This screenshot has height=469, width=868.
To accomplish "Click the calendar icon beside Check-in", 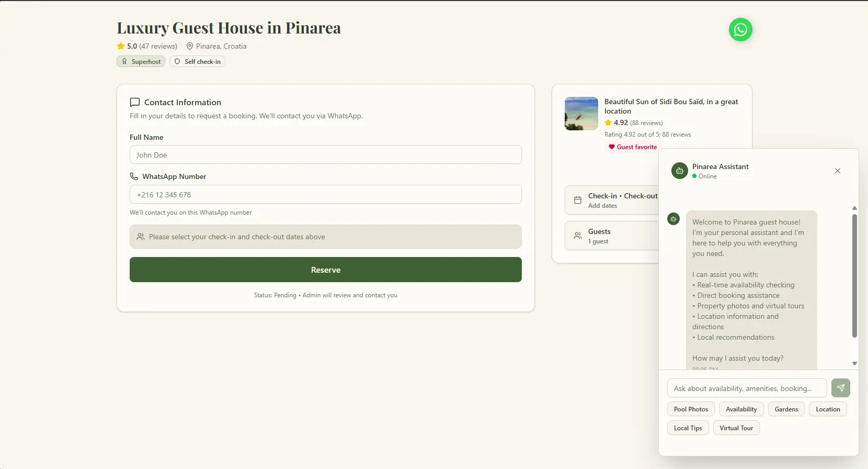I will pyautogui.click(x=578, y=200).
